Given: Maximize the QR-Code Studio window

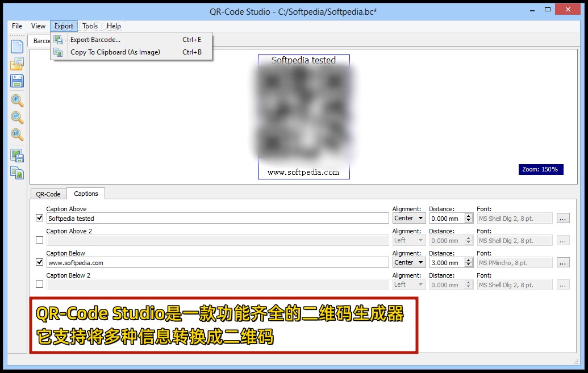Looking at the screenshot, I should (548, 10).
